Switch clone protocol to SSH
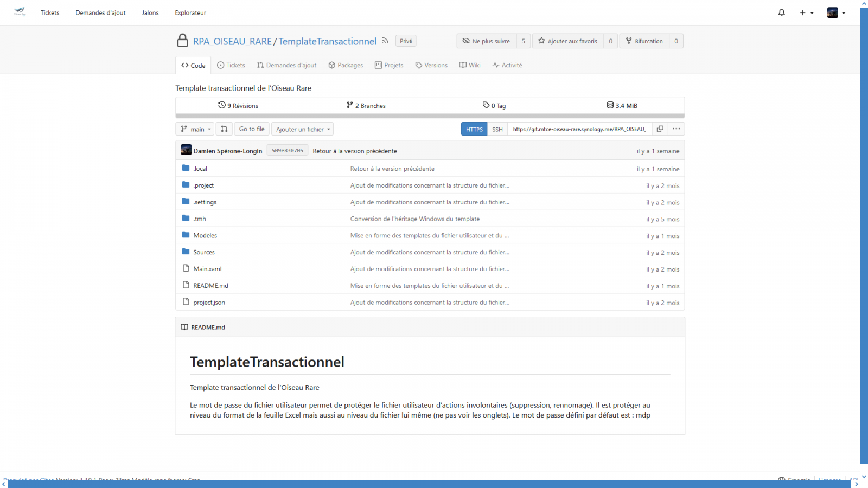 coord(497,129)
